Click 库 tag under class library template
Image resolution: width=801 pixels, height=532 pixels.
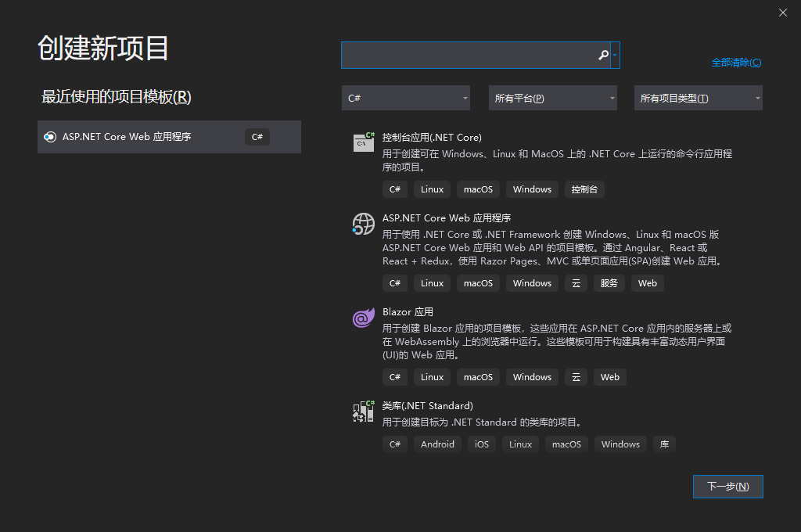tap(664, 444)
